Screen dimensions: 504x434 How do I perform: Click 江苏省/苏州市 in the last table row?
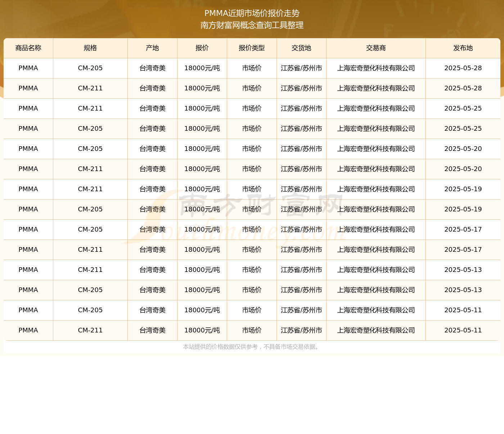[x=301, y=330]
